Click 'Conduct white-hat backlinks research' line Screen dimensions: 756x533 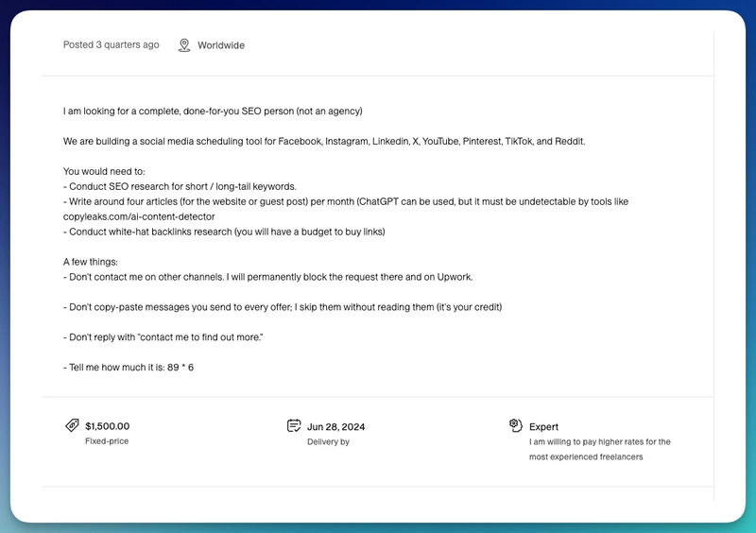224,232
